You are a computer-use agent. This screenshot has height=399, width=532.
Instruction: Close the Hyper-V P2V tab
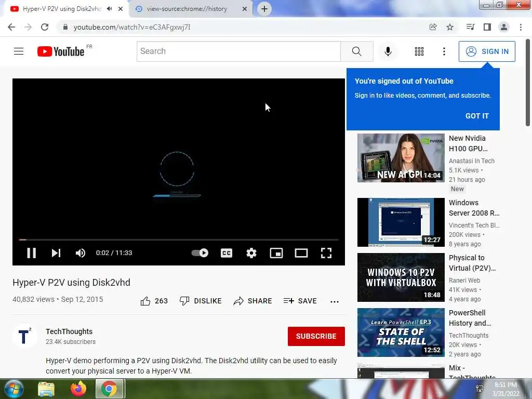(x=121, y=9)
